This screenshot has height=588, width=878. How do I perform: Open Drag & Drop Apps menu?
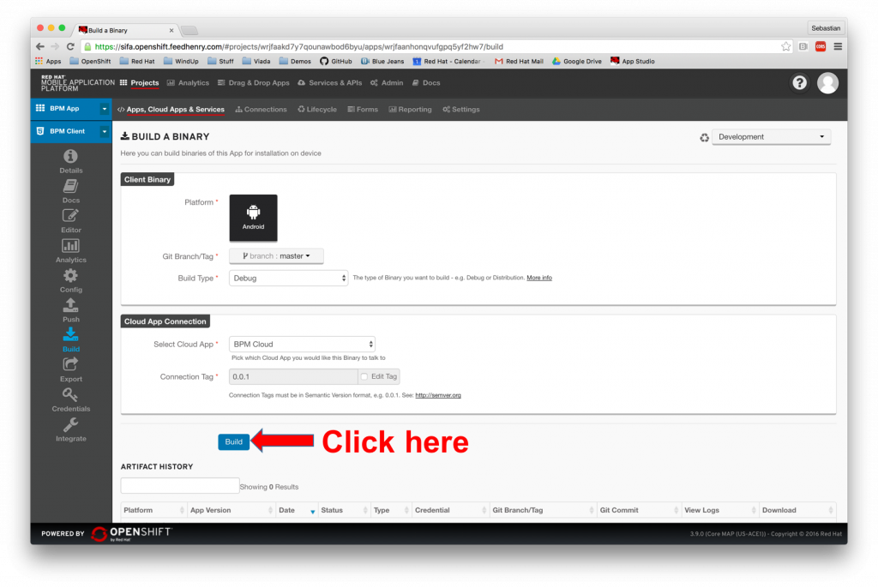[253, 83]
